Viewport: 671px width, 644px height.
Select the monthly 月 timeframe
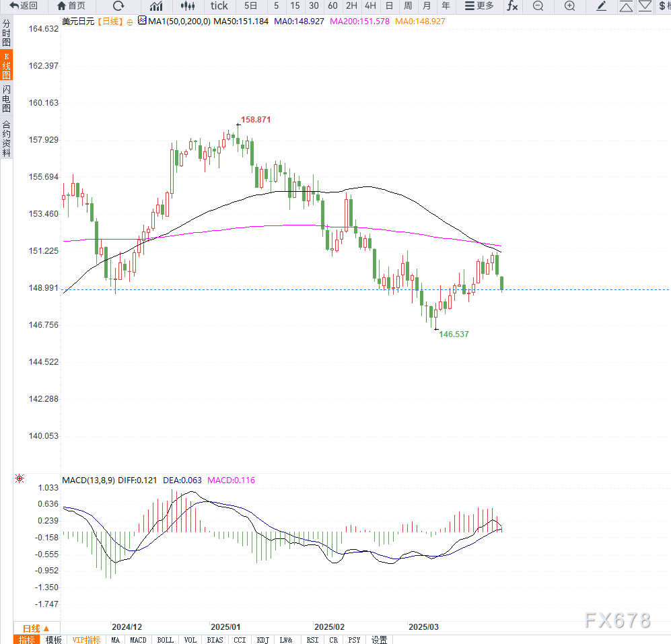coord(427,6)
